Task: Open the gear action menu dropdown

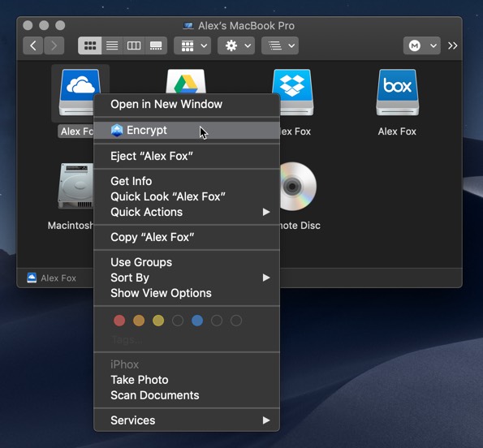Action: point(236,45)
